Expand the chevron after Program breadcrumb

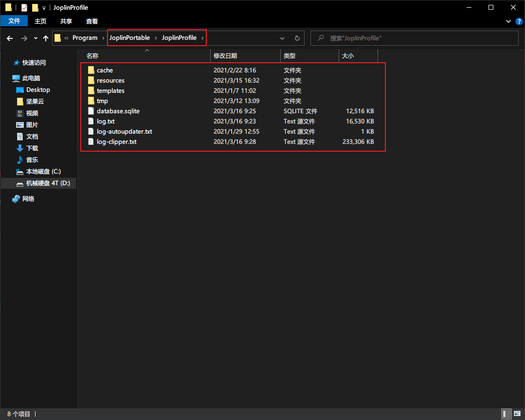tap(103, 38)
